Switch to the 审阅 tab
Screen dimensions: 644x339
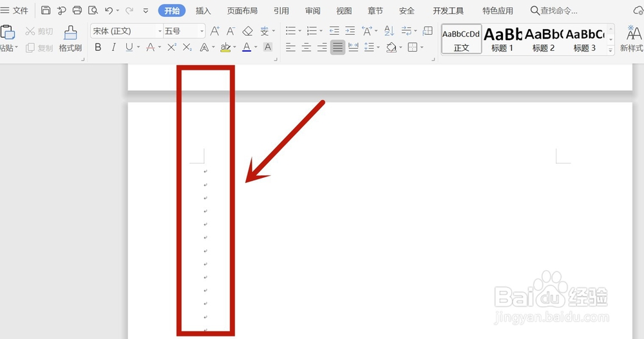click(x=312, y=11)
